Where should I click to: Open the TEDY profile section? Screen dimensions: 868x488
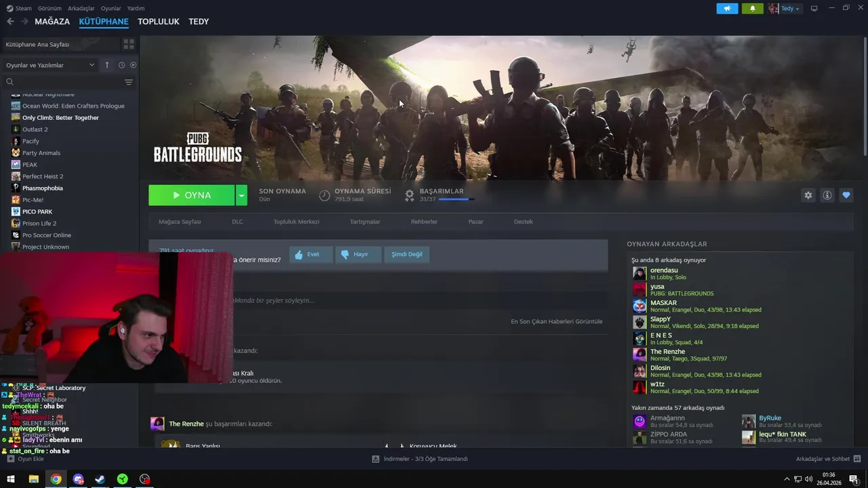199,22
